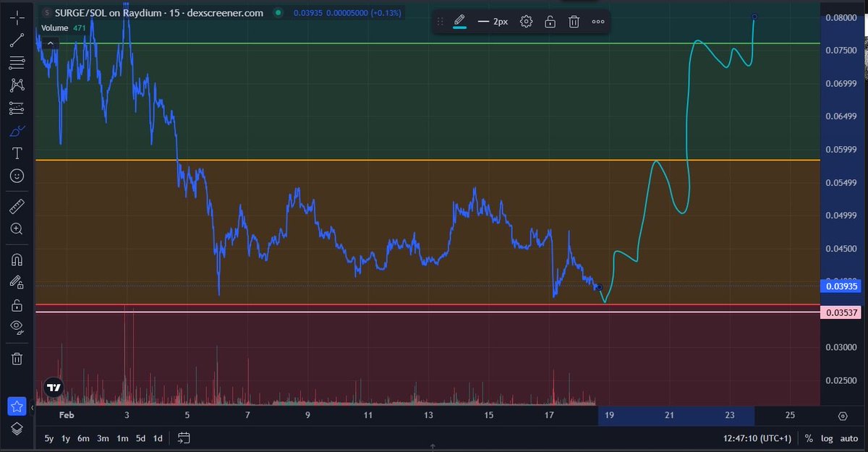868x452 pixels.
Task: Click the 25 date label on the time axis
Action: tap(790, 415)
